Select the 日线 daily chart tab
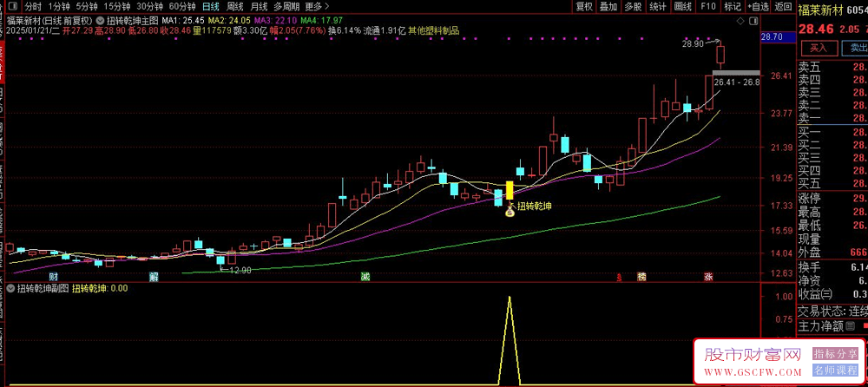The image size is (868, 387). (x=210, y=7)
